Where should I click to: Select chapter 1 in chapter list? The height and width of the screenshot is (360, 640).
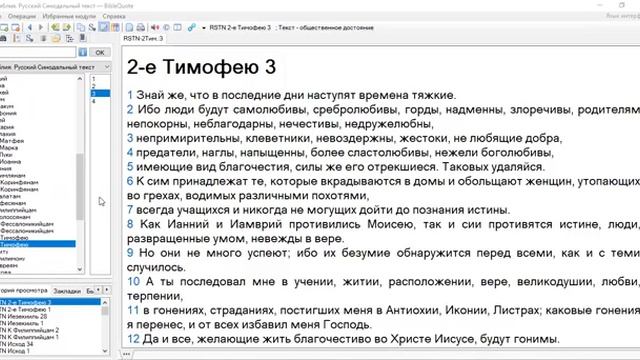100,79
